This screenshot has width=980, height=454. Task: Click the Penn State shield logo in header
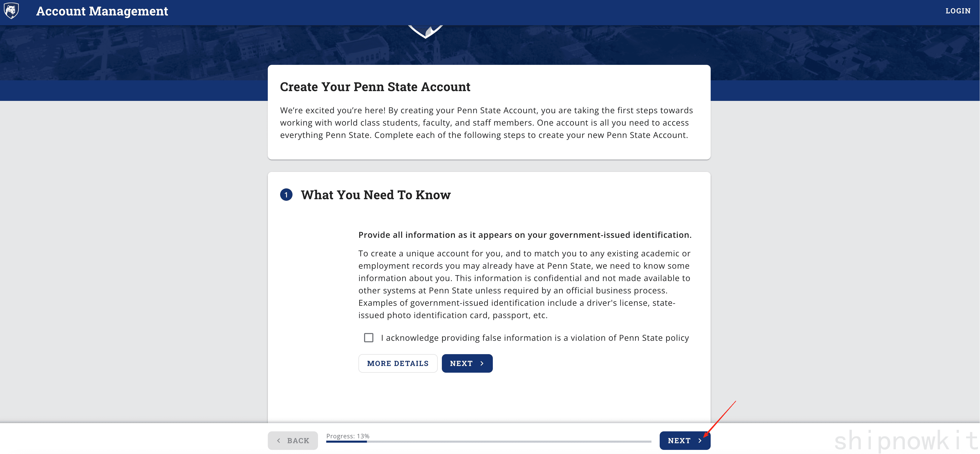tap(11, 11)
